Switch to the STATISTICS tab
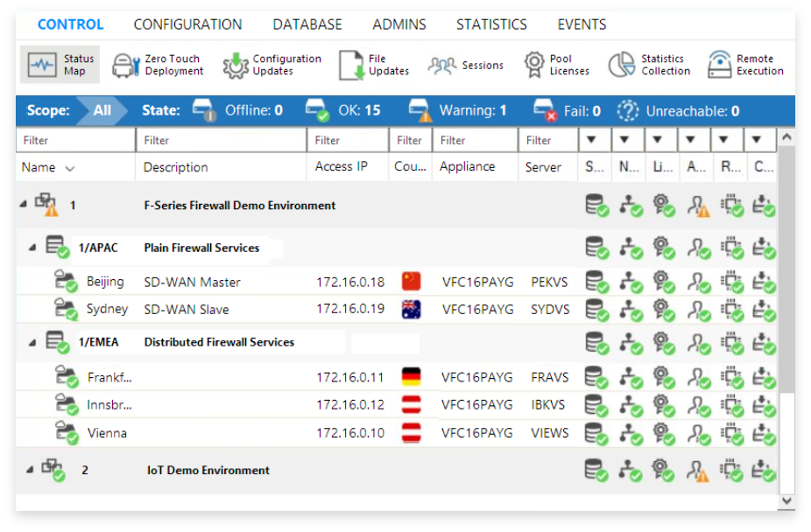811x532 pixels. click(x=491, y=24)
